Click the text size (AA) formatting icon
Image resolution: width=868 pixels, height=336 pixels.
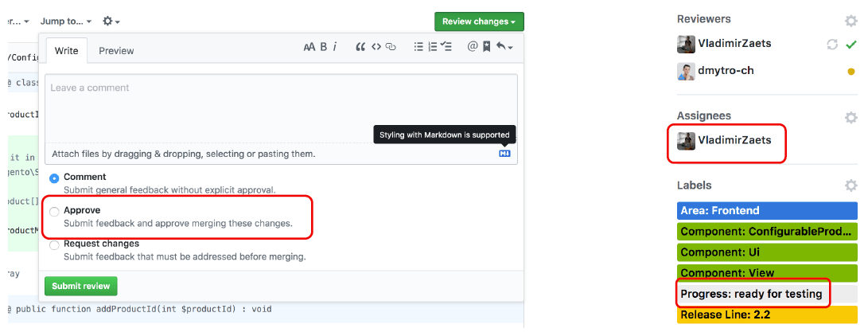[x=309, y=47]
